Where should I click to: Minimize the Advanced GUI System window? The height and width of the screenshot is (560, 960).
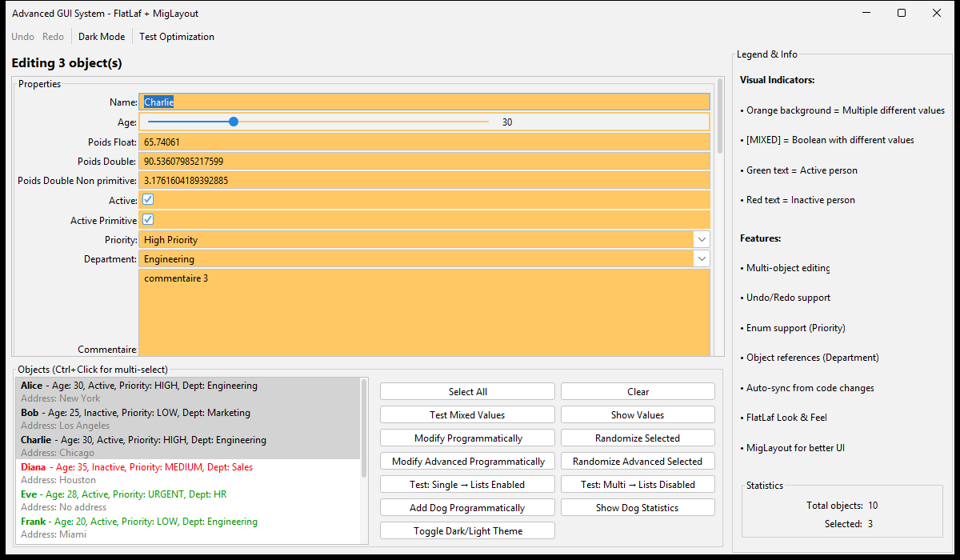tap(866, 13)
